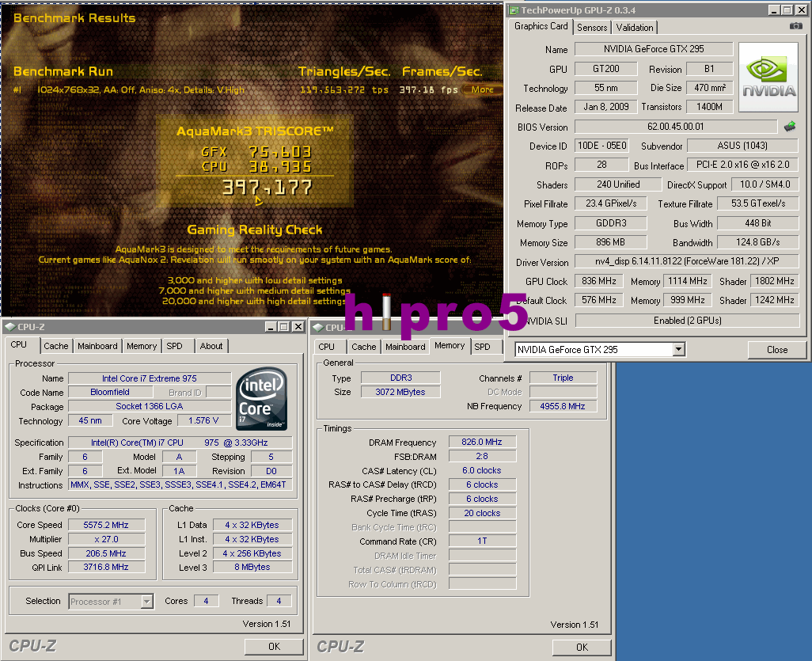Select Mainboard tab in second CPU-Z window

tap(405, 347)
